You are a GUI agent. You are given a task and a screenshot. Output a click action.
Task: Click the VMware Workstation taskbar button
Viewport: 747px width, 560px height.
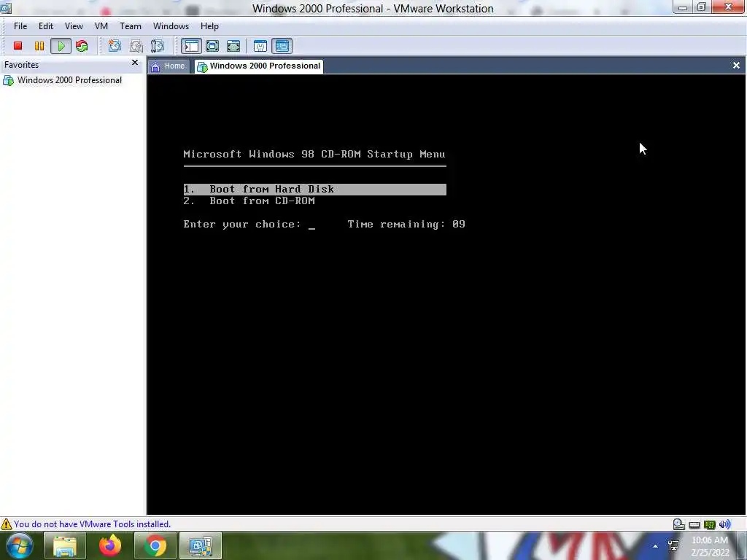click(200, 545)
